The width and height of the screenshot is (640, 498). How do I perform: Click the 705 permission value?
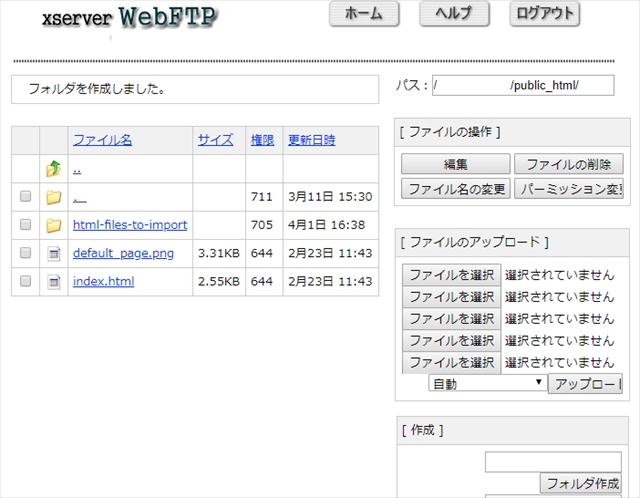(262, 225)
